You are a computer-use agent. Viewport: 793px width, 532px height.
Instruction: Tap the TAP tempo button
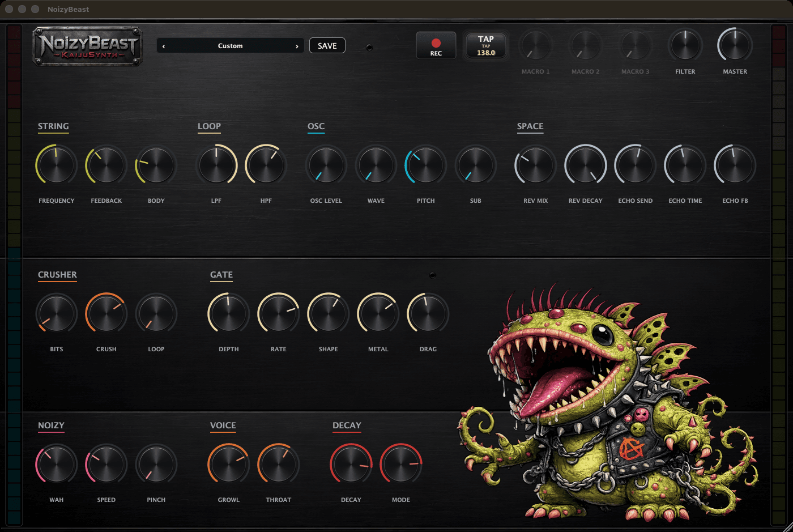click(x=486, y=45)
